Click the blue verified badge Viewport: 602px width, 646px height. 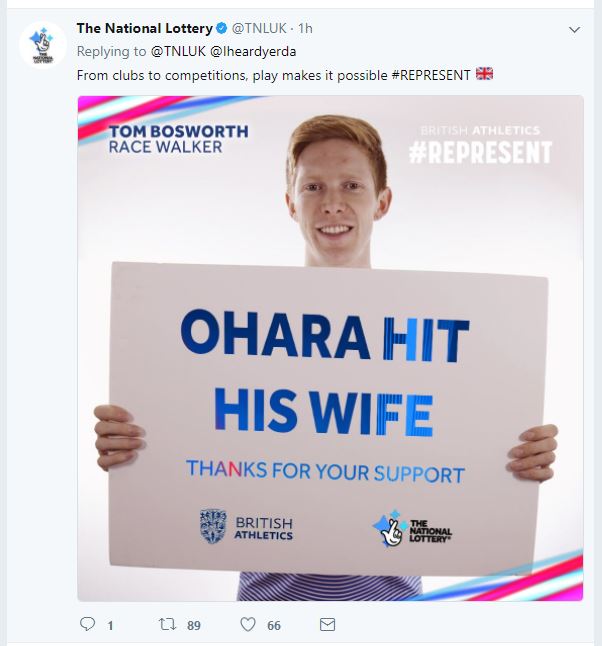(222, 28)
